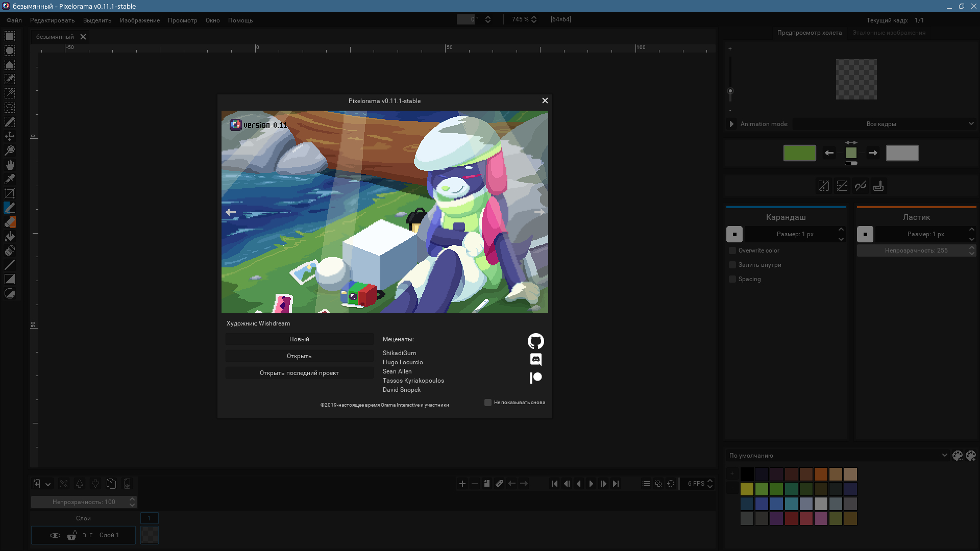Open the GitHub link icon
Screen dimensions: 980x551
(536, 341)
